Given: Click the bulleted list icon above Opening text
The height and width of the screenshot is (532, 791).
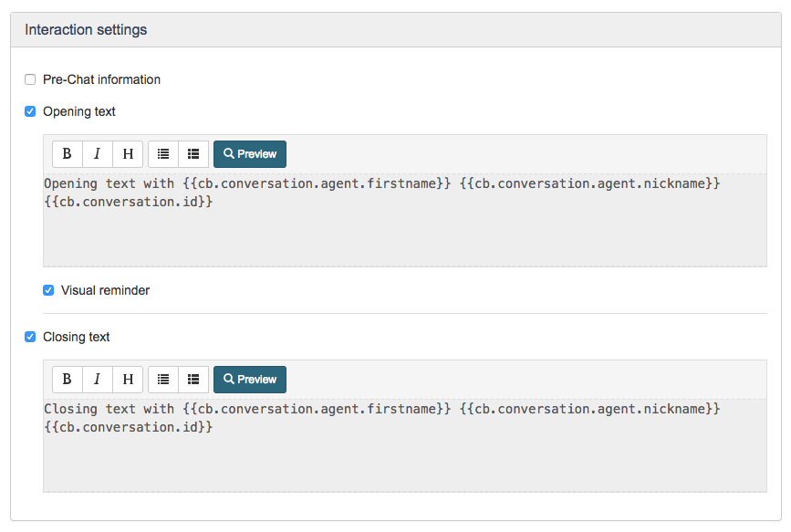Looking at the screenshot, I should [x=162, y=153].
